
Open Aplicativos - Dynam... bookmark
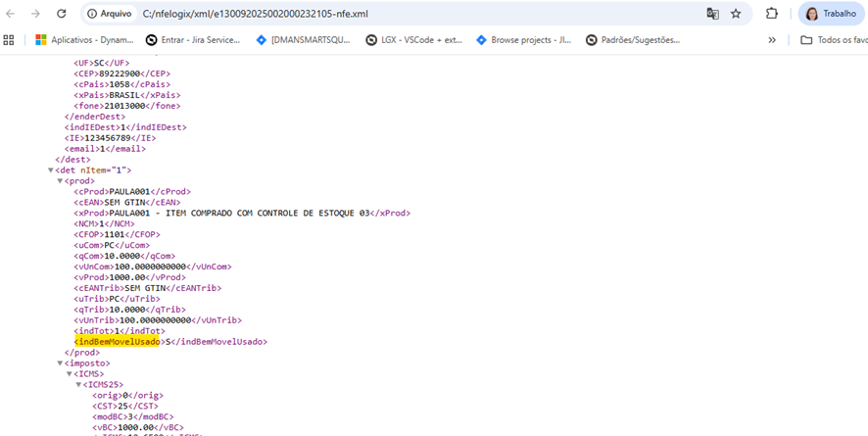[x=84, y=40]
